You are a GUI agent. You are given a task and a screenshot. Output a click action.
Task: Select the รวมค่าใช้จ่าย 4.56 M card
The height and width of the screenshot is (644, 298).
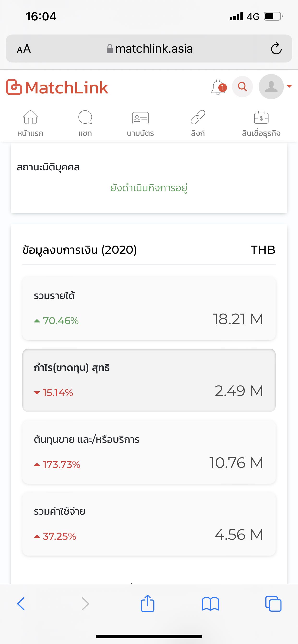149,524
